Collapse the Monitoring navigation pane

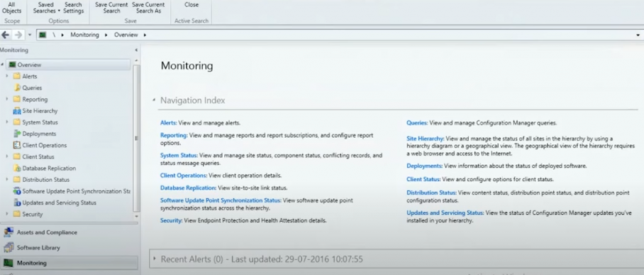click(136, 50)
